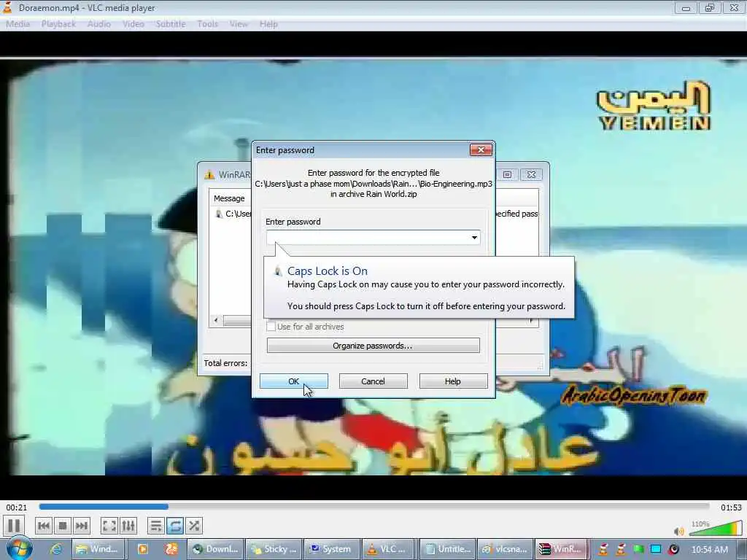The width and height of the screenshot is (747, 560).
Task: Maximize the WinRAR diagnostic window
Action: click(x=508, y=175)
